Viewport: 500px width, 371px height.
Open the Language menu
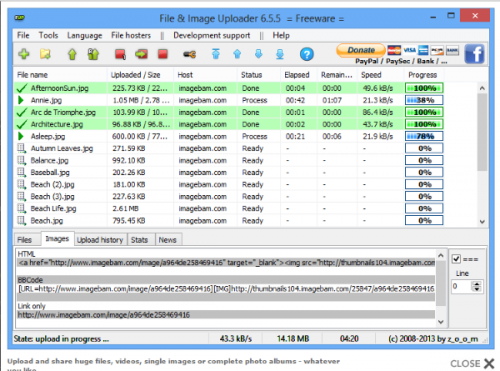[x=85, y=35]
